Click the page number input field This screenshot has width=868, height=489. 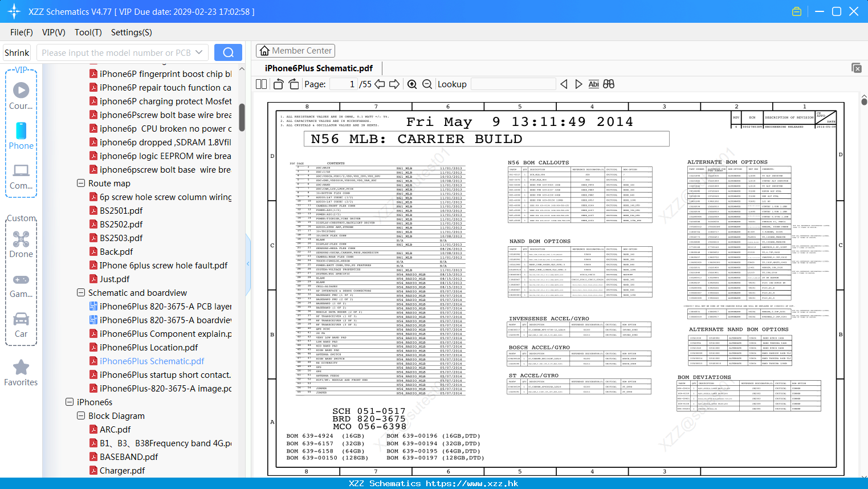coord(344,84)
